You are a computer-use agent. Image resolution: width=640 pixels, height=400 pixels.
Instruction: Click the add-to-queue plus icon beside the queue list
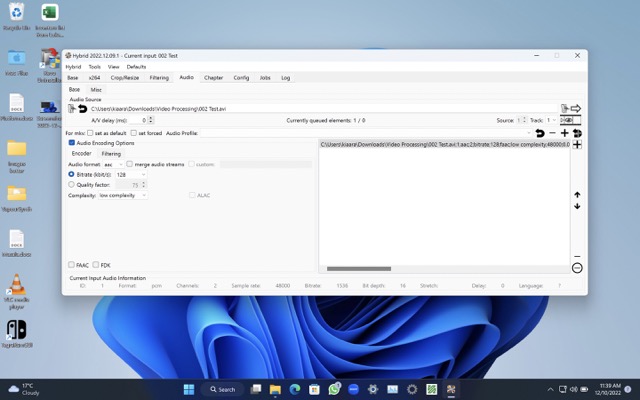[577, 145]
